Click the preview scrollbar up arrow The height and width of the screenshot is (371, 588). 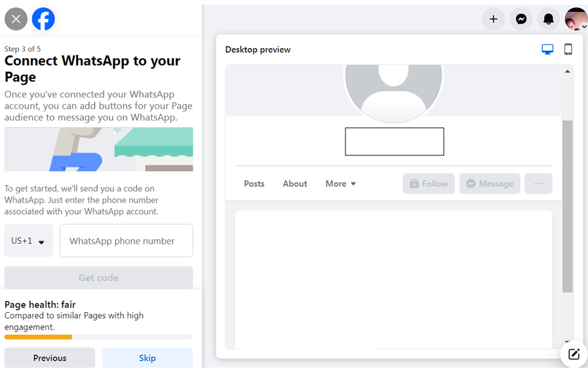[x=568, y=71]
